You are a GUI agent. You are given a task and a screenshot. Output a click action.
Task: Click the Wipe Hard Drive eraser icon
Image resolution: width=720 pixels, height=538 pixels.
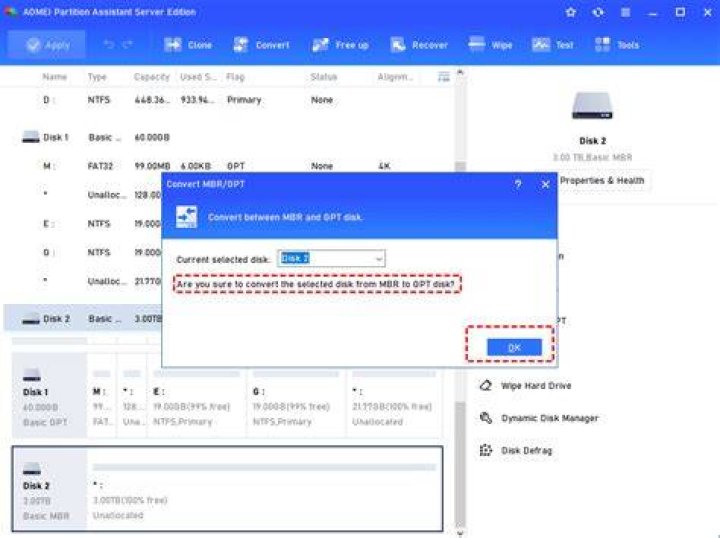point(486,385)
